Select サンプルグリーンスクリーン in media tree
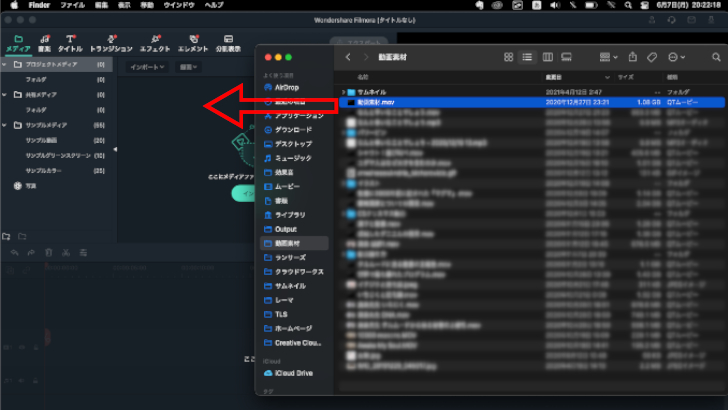This screenshot has height=410, width=728. pyautogui.click(x=56, y=156)
